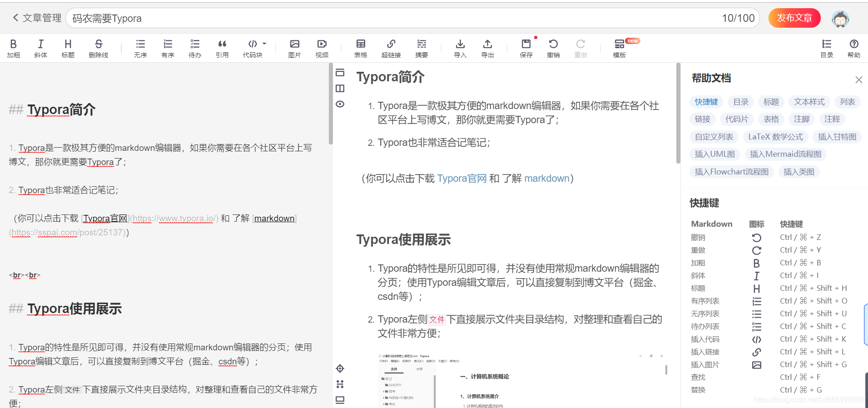Click the https://www.typora.io/ URL text in editor
Viewport: 868px width, 408px height.
(174, 219)
